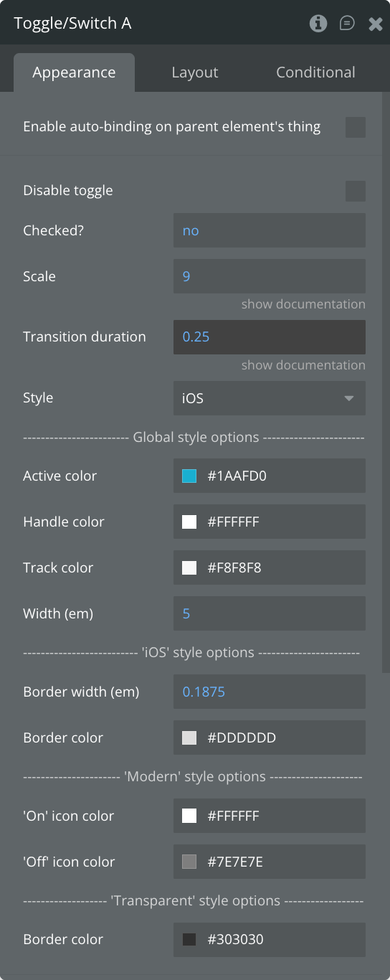Open the Handle color white swatch

coord(189,522)
